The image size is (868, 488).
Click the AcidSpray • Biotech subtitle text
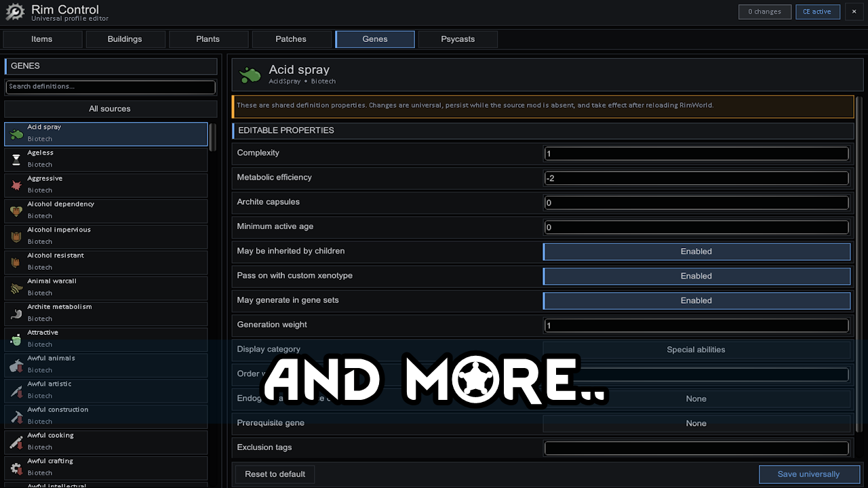(x=302, y=81)
